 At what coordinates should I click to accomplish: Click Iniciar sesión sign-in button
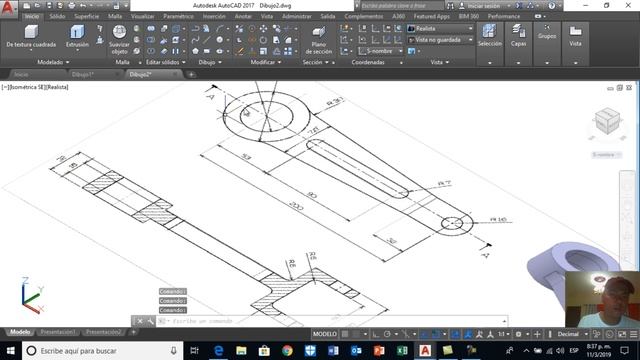click(484, 6)
